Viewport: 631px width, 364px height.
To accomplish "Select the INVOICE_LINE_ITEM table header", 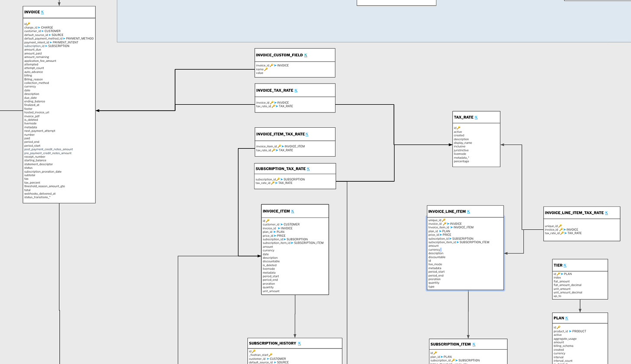I will (447, 212).
